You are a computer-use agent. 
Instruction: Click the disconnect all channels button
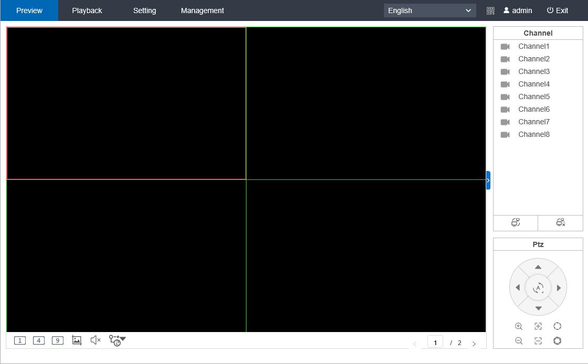(560, 222)
